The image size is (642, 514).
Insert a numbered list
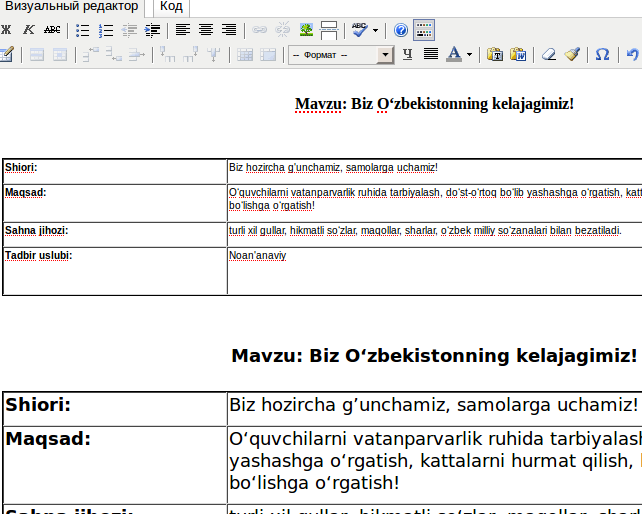pos(106,30)
